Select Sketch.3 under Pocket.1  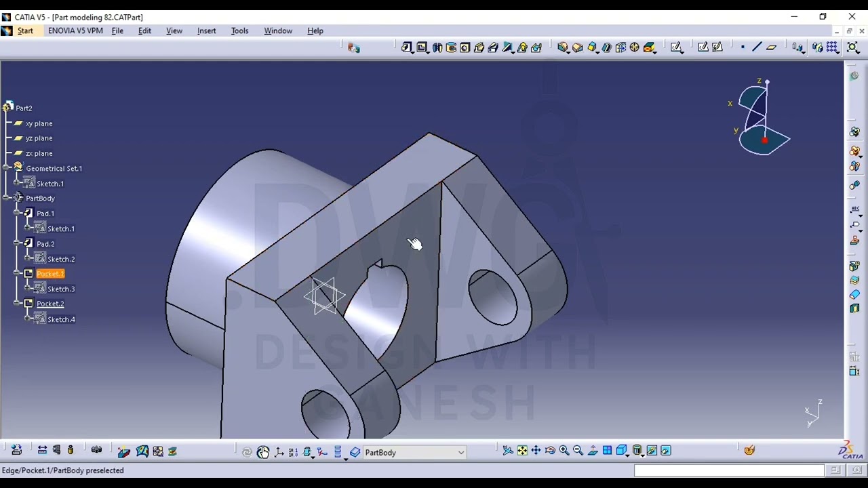(x=61, y=289)
